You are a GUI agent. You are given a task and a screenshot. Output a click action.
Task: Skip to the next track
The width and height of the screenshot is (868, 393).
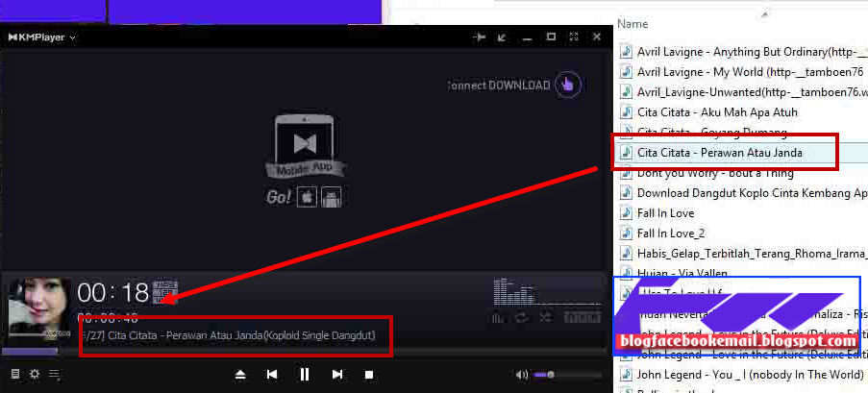click(x=337, y=375)
